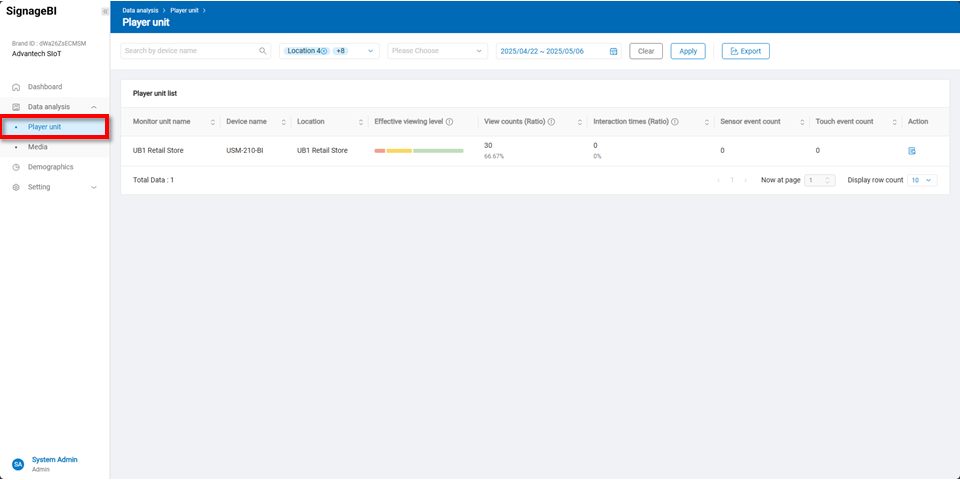Image resolution: width=960 pixels, height=480 pixels.
Task: Open the Demographics page
Action: coord(50,167)
